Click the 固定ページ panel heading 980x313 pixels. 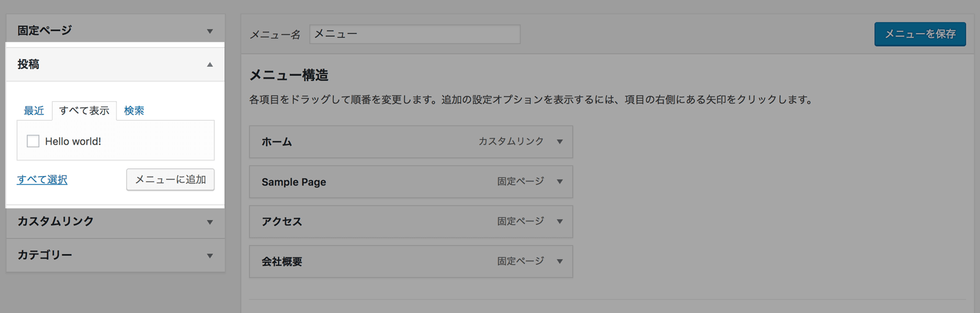tap(45, 31)
